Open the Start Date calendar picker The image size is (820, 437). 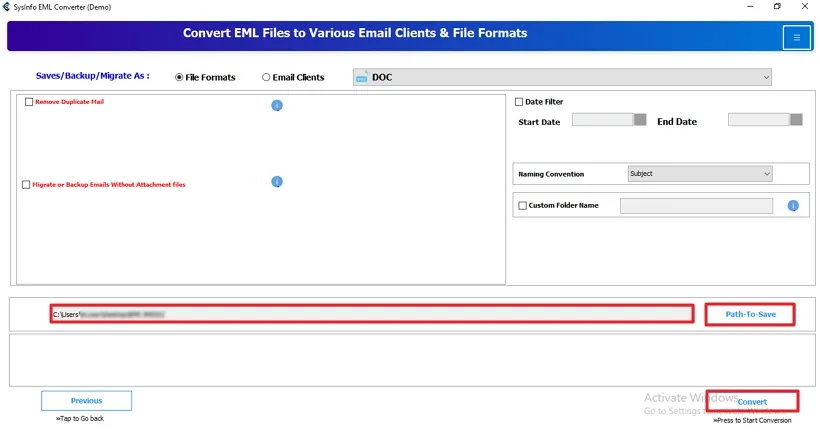pyautogui.click(x=640, y=120)
